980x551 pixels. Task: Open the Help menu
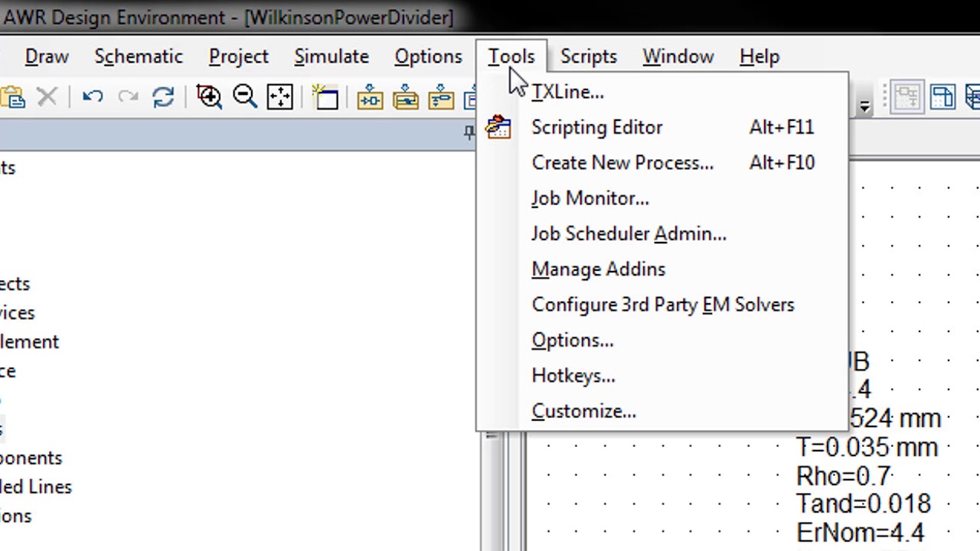pos(759,57)
